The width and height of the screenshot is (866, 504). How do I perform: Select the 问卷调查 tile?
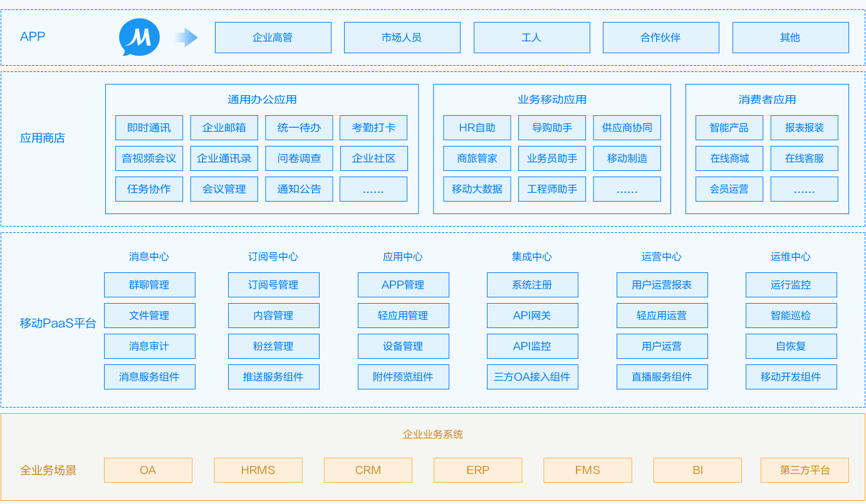pos(299,158)
